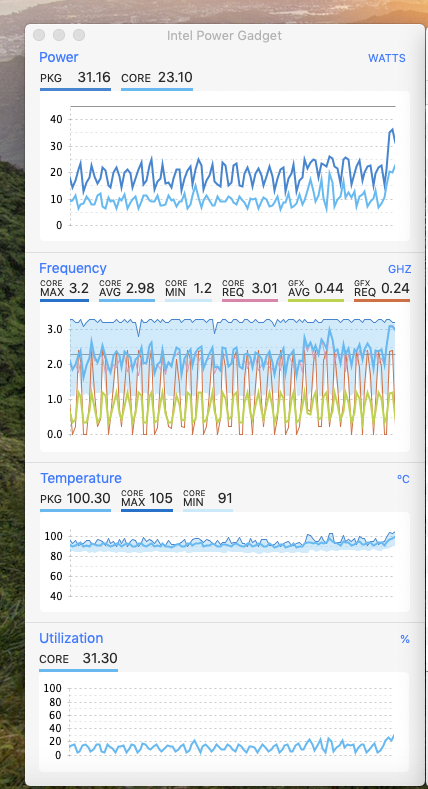Select the GFX REQ 0.24 frequency value
This screenshot has height=789, width=428.
pyautogui.click(x=382, y=288)
